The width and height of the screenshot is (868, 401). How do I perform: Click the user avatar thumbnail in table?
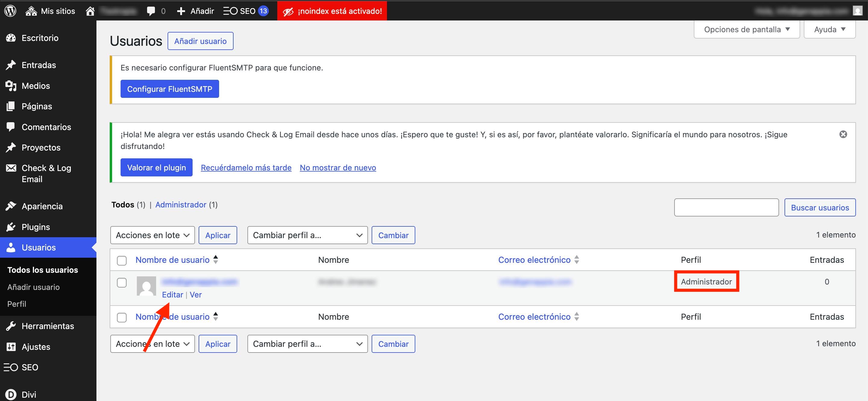click(x=146, y=286)
